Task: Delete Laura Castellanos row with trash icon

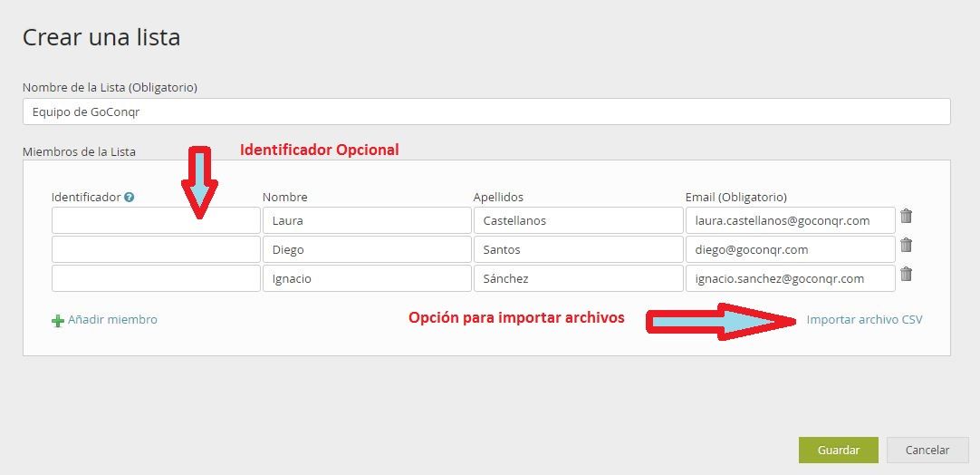Action: pos(906,217)
